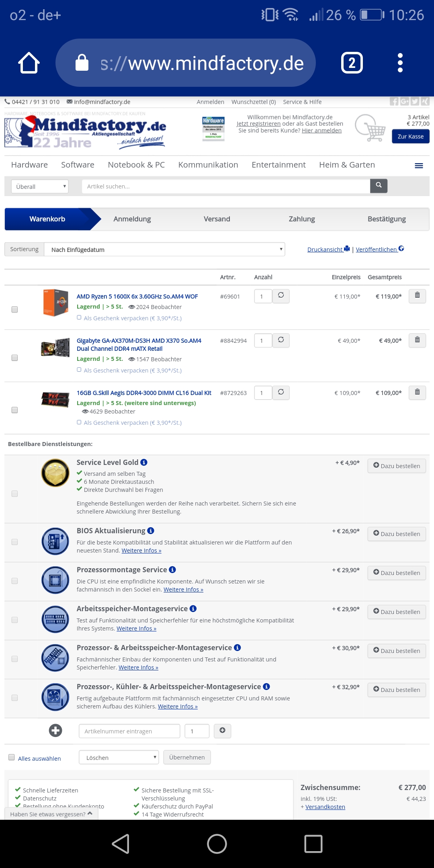Screen dimensions: 434x868
Task: Open the hamburger category menu
Action: pos(419,166)
